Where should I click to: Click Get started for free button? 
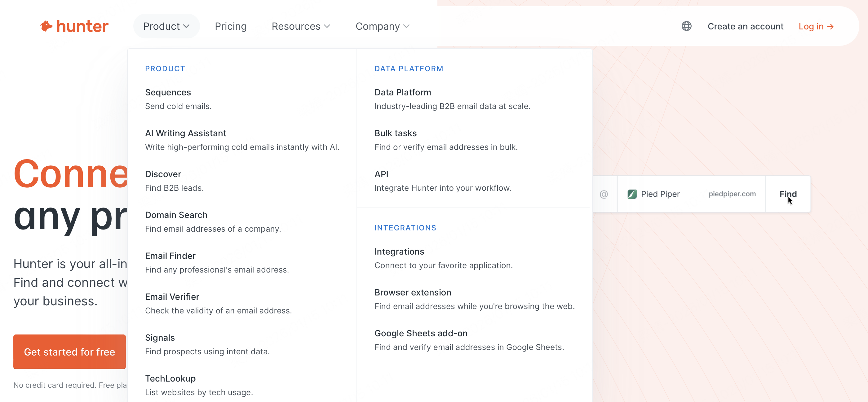tap(69, 352)
